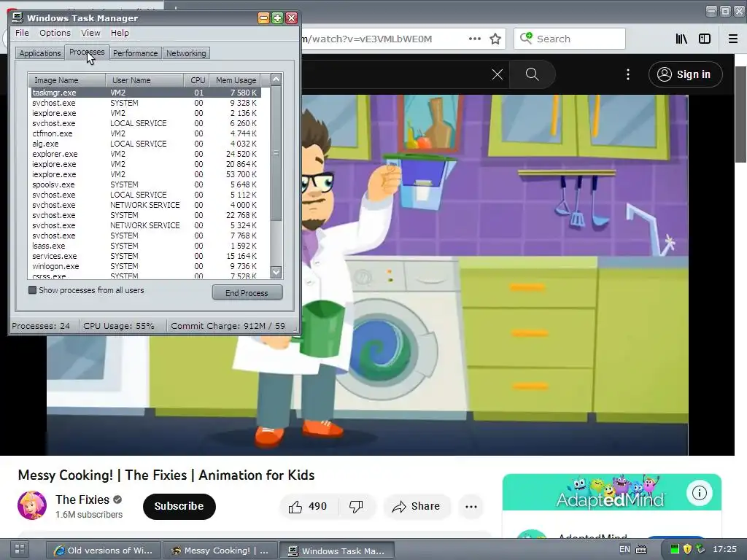Open 'Old versions of Wi...' taskbar button
The image size is (747, 560).
[104, 551]
